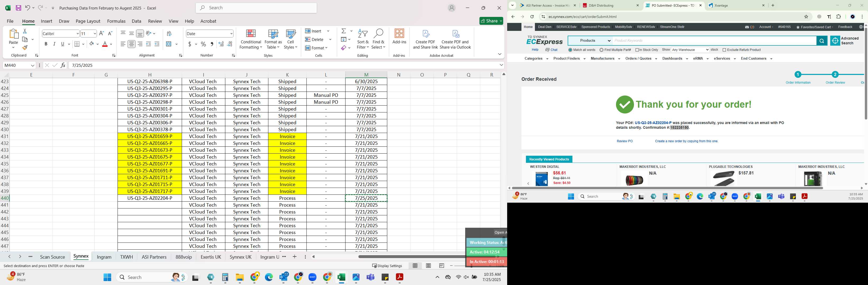Click the AutoSum sigma icon
The height and width of the screenshot is (285, 868).
[344, 31]
